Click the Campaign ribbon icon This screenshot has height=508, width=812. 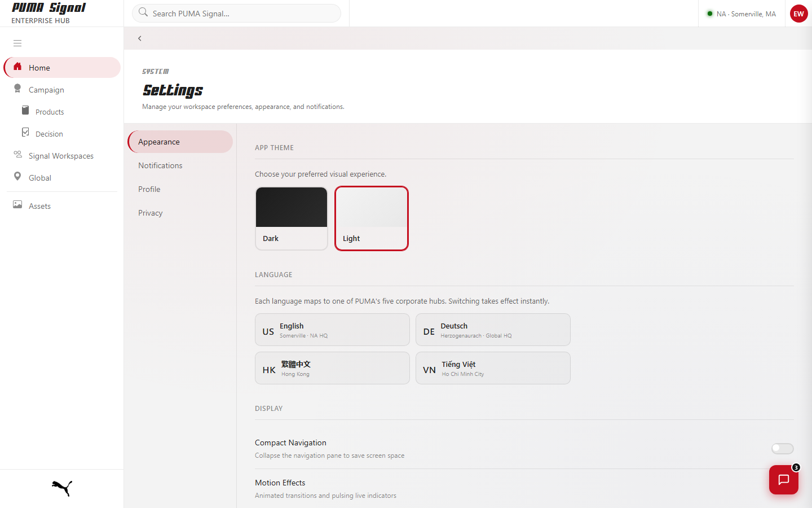pyautogui.click(x=17, y=89)
